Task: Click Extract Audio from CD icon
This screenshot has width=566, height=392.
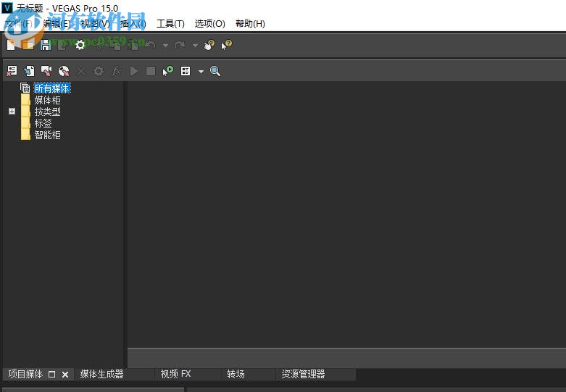Action: click(64, 71)
